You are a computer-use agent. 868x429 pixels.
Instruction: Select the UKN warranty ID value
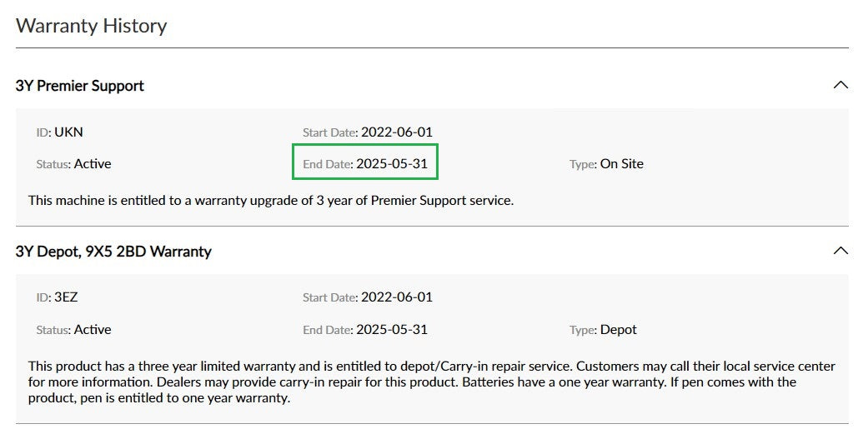(x=68, y=132)
